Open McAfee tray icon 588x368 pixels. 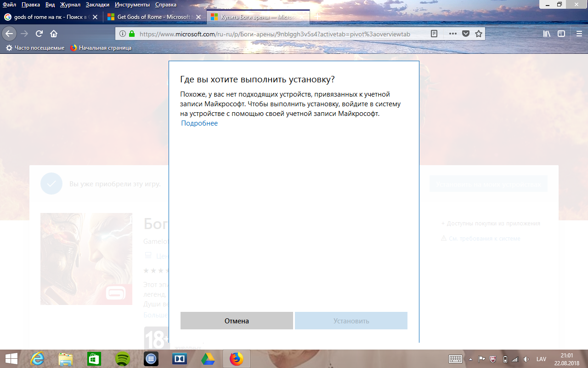tap(493, 359)
